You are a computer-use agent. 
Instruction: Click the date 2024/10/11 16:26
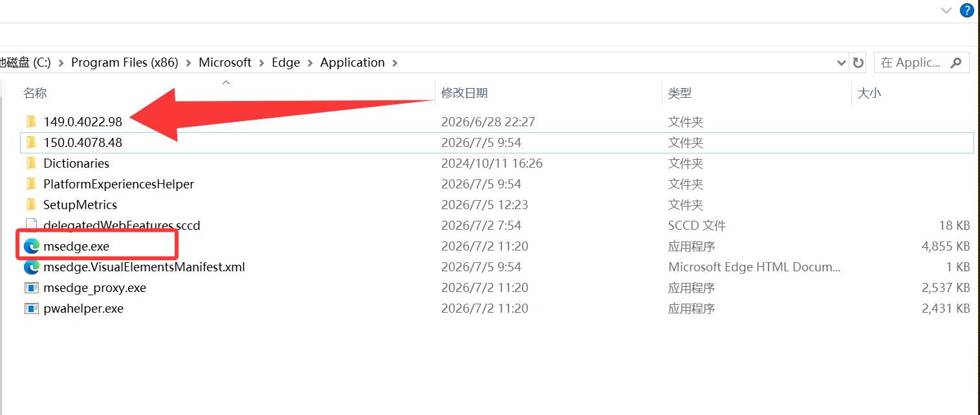tap(492, 163)
